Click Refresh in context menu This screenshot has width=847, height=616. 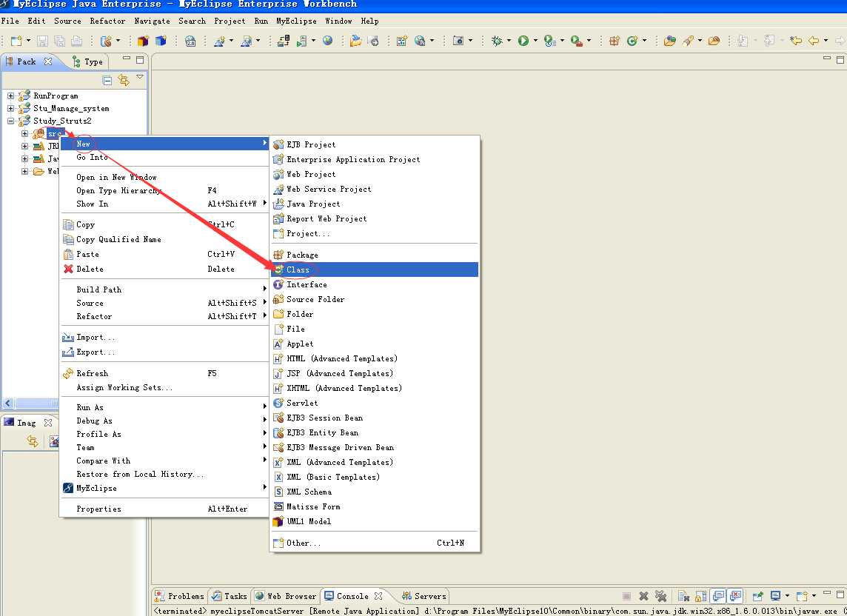(164, 373)
